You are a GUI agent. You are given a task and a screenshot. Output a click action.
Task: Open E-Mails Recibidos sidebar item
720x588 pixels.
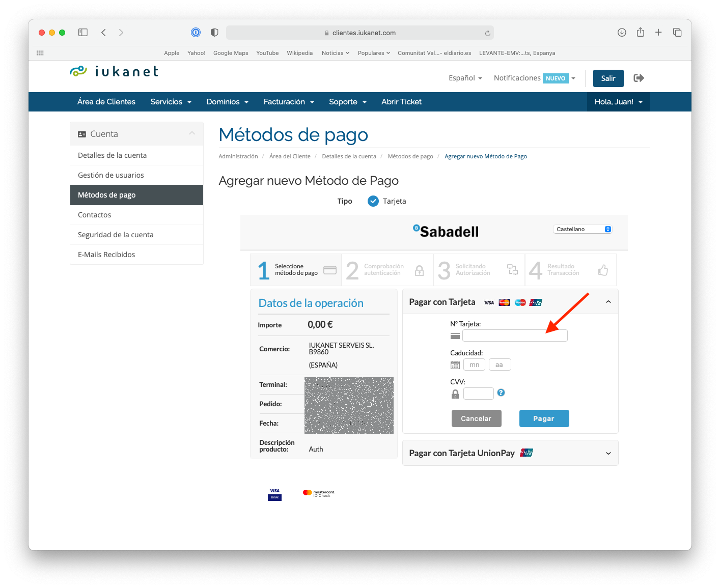(136, 255)
